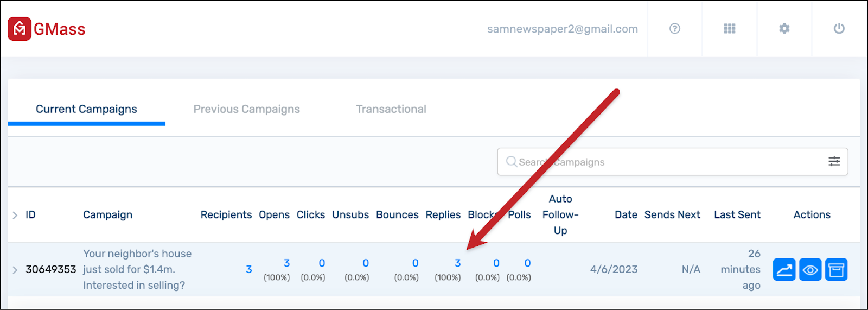Click into the Search Campaigns field
Screen dimensions: 868x310
[673, 162]
